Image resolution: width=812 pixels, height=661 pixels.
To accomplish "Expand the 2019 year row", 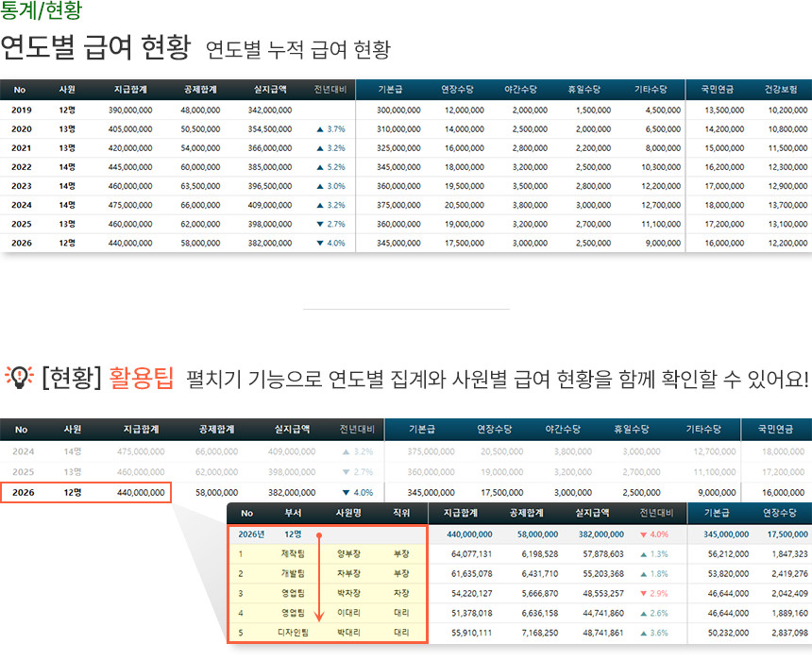I will coord(21,110).
